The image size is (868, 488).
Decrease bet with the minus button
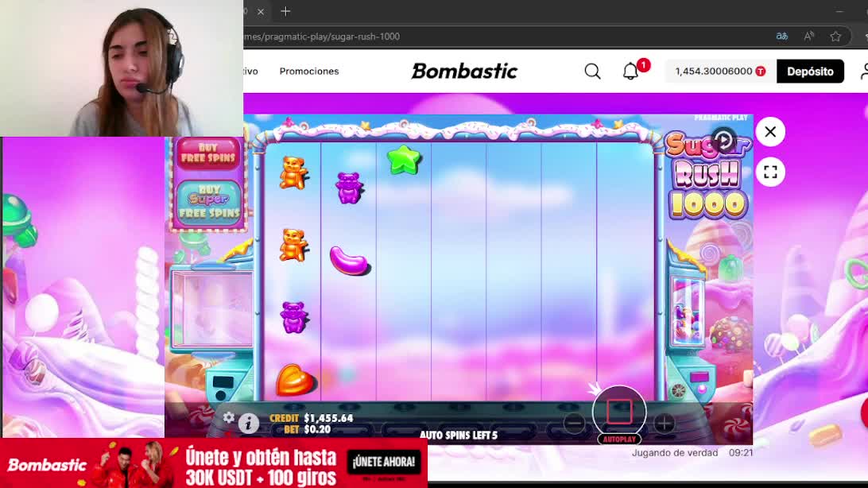pos(574,424)
